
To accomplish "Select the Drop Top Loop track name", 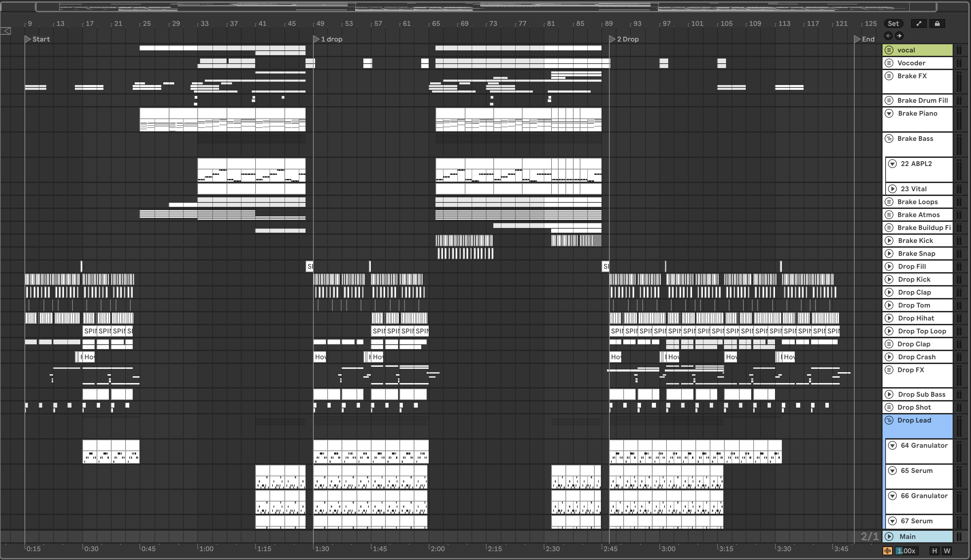I will click(922, 331).
